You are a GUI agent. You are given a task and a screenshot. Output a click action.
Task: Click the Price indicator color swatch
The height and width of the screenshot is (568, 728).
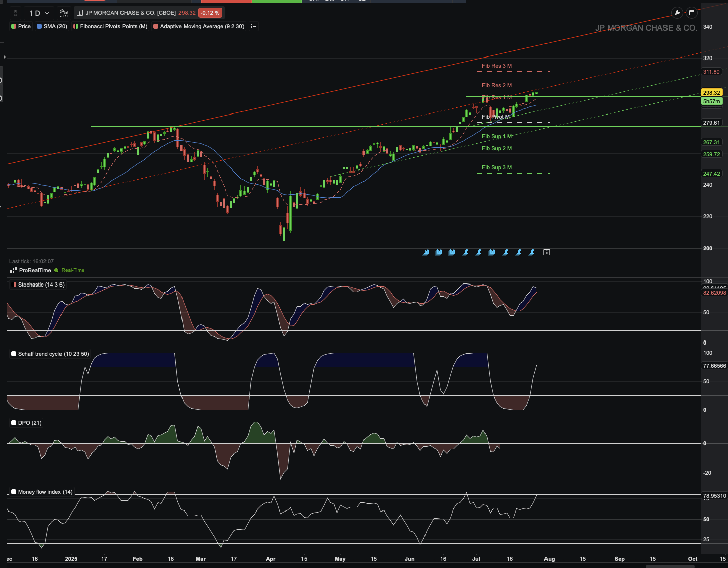coord(14,26)
